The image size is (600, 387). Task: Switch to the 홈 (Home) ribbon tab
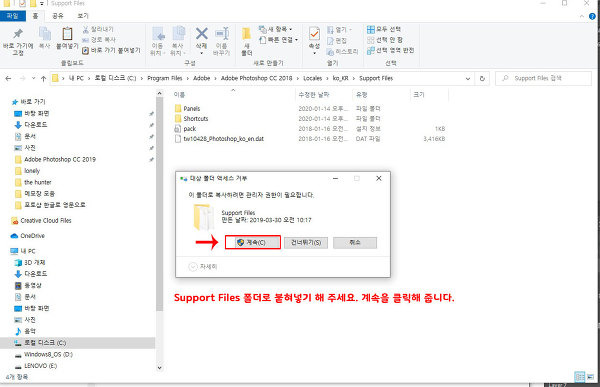[x=35, y=16]
